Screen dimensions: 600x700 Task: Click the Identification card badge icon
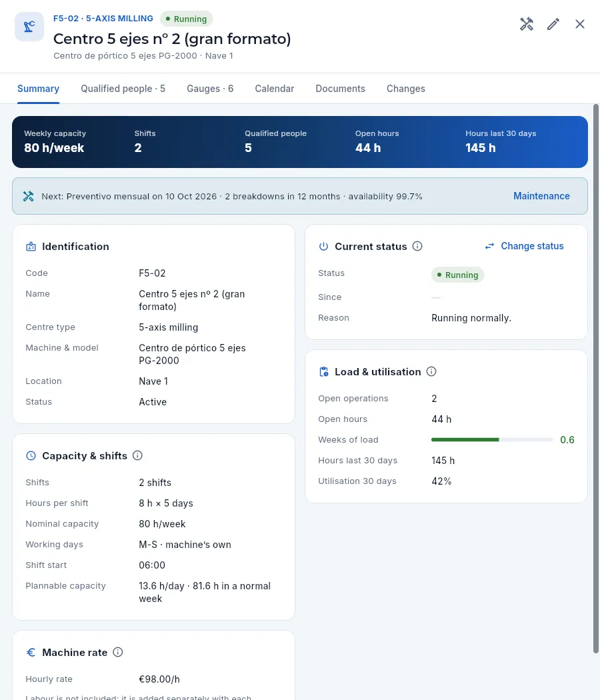(x=31, y=247)
